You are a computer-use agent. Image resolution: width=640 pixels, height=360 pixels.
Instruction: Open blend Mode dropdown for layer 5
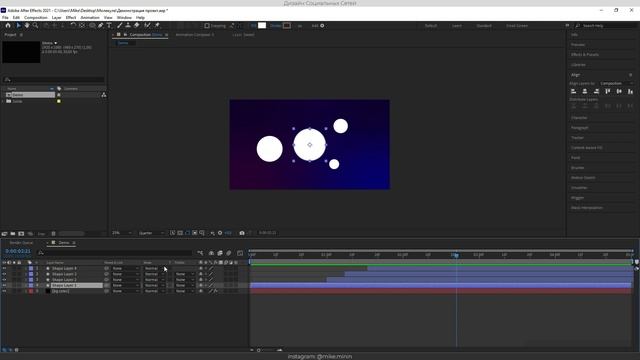[x=154, y=291]
